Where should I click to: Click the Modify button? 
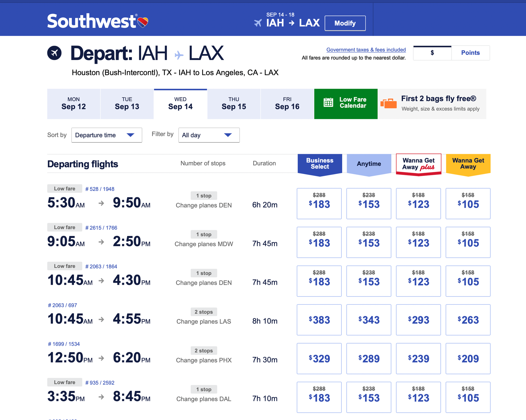click(345, 23)
